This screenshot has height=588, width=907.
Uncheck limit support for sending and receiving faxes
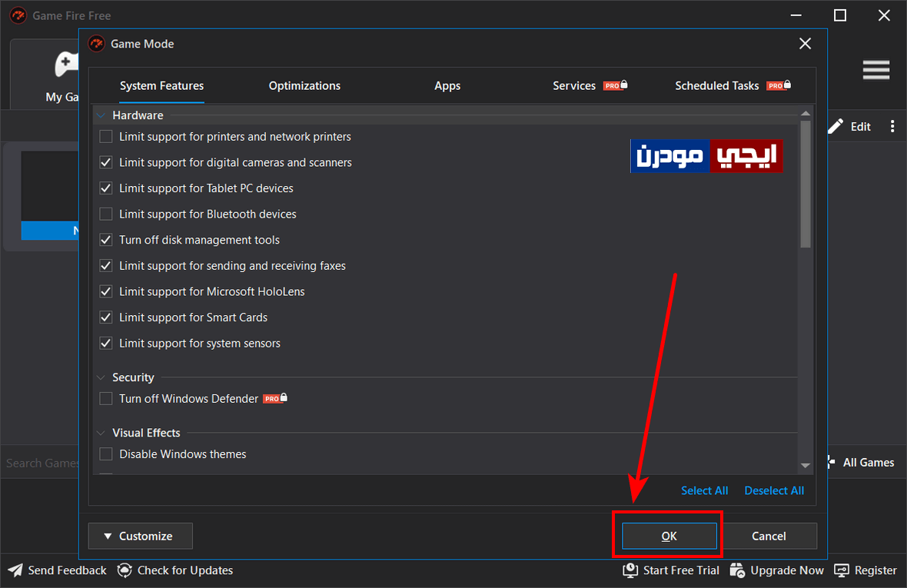pyautogui.click(x=106, y=266)
